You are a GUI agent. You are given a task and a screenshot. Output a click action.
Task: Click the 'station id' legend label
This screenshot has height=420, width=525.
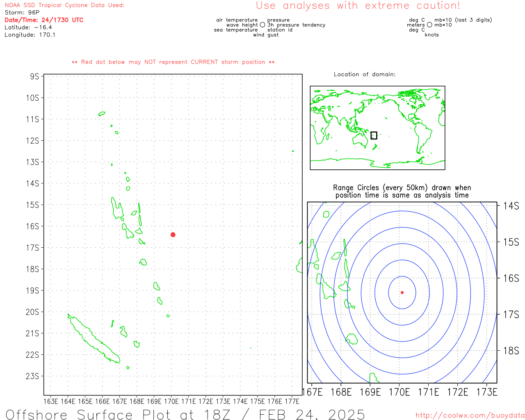[x=280, y=30]
